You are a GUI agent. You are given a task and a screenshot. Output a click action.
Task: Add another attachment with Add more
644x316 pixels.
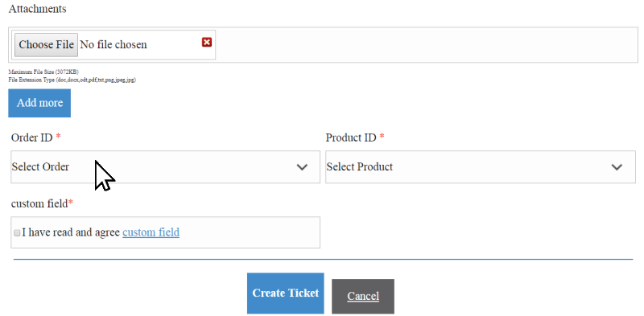pos(39,103)
